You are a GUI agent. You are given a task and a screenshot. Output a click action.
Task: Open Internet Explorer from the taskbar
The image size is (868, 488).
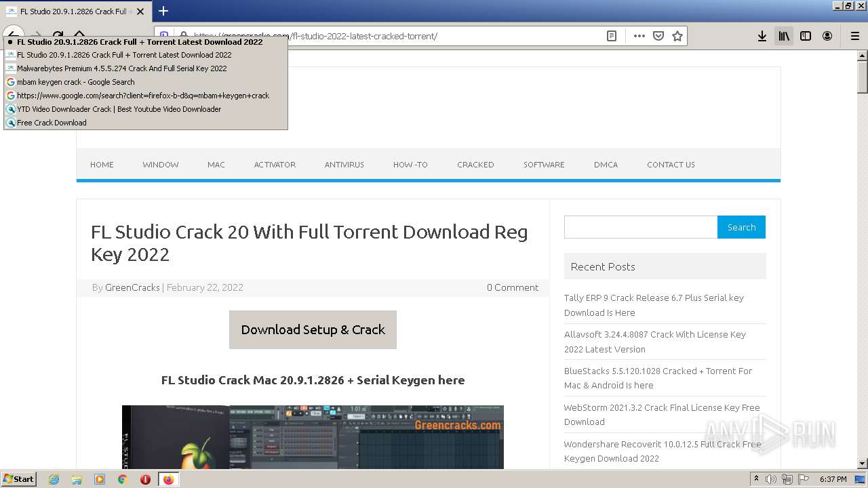[54, 479]
